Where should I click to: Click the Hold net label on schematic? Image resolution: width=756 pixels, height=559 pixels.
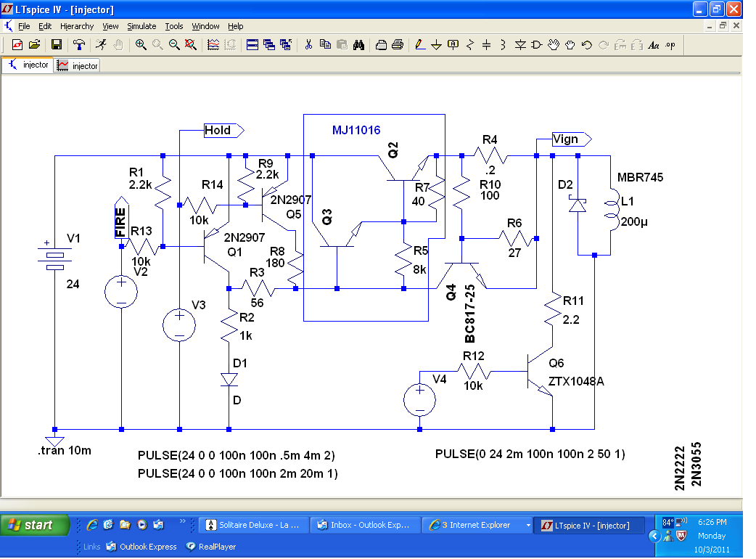(x=223, y=130)
